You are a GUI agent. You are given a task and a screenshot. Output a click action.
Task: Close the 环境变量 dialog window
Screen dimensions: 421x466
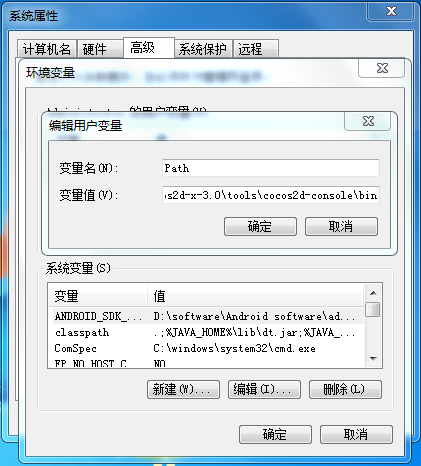382,68
